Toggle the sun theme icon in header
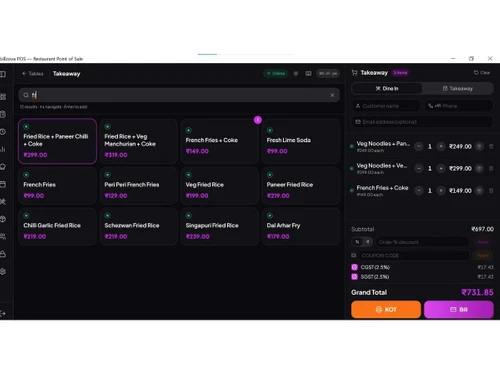Viewport: 500px width, 375px height. (x=296, y=73)
